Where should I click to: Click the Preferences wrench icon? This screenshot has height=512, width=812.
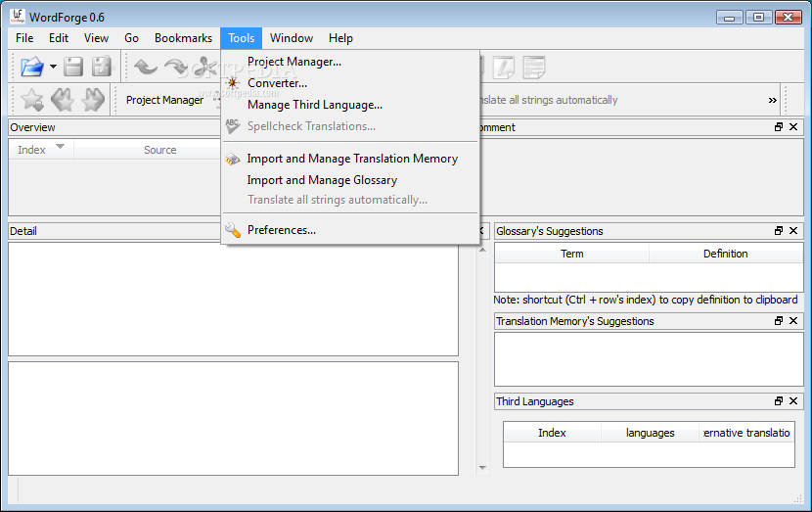233,230
